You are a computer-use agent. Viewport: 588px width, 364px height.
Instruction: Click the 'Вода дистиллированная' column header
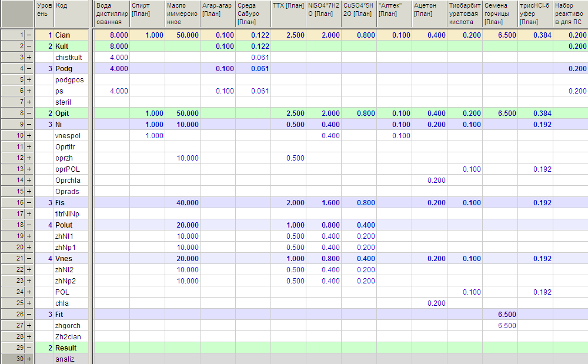click(x=111, y=14)
